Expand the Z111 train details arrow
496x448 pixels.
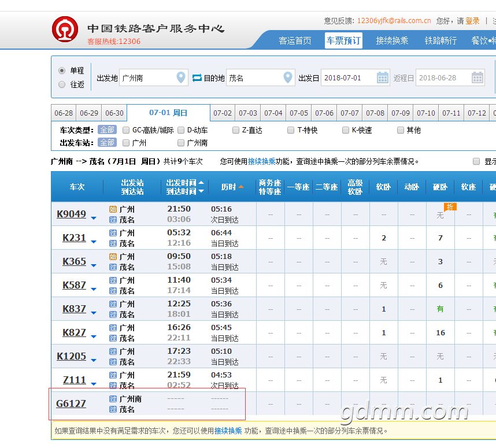[x=94, y=384]
